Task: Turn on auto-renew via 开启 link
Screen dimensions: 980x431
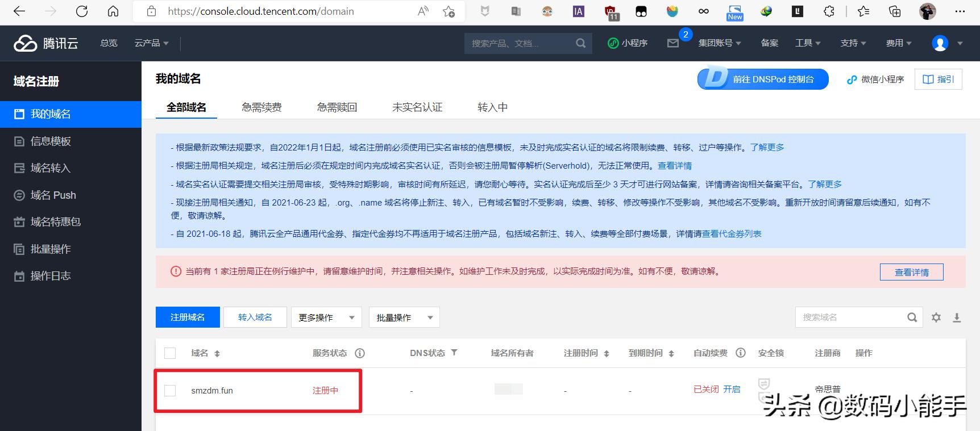Action: click(x=732, y=389)
